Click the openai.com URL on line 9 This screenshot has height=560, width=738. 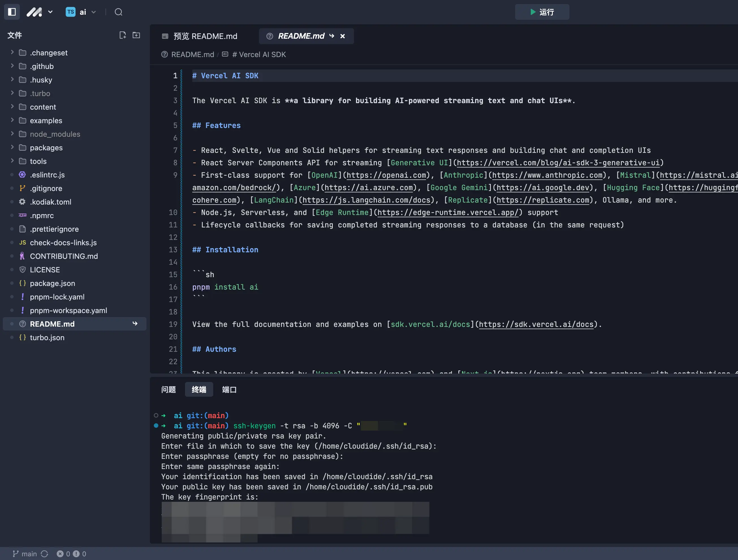386,175
